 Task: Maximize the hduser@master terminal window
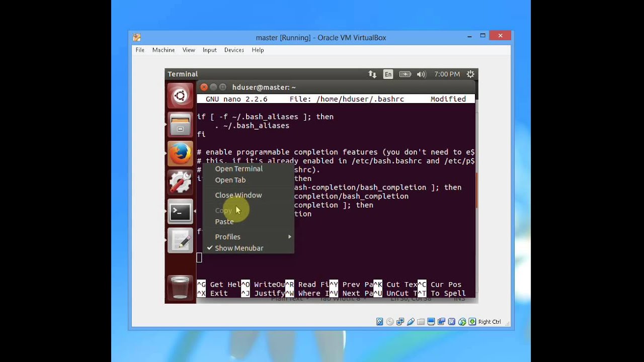pos(222,87)
